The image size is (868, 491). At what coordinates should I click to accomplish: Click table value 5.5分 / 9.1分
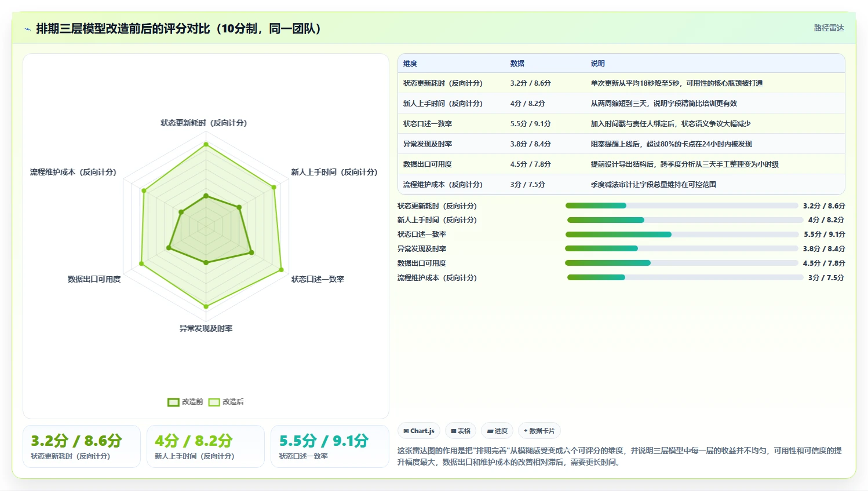pyautogui.click(x=530, y=124)
